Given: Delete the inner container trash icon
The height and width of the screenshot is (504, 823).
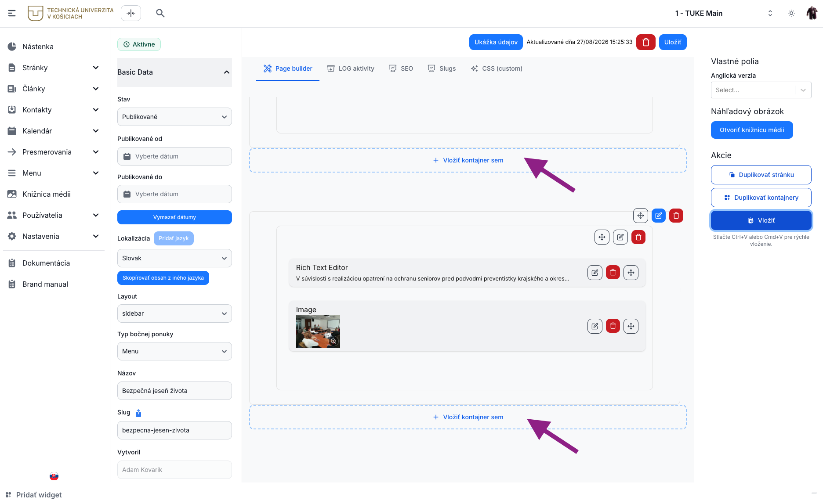Looking at the screenshot, I should [x=638, y=237].
